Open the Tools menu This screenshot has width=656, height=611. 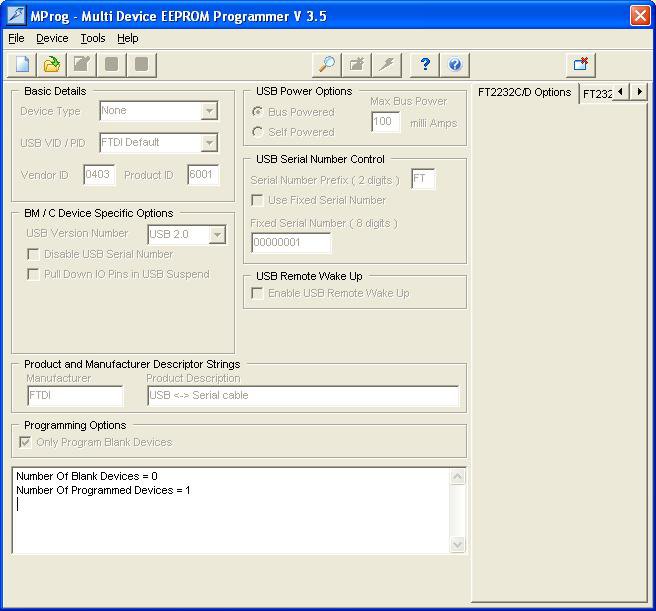pos(92,39)
